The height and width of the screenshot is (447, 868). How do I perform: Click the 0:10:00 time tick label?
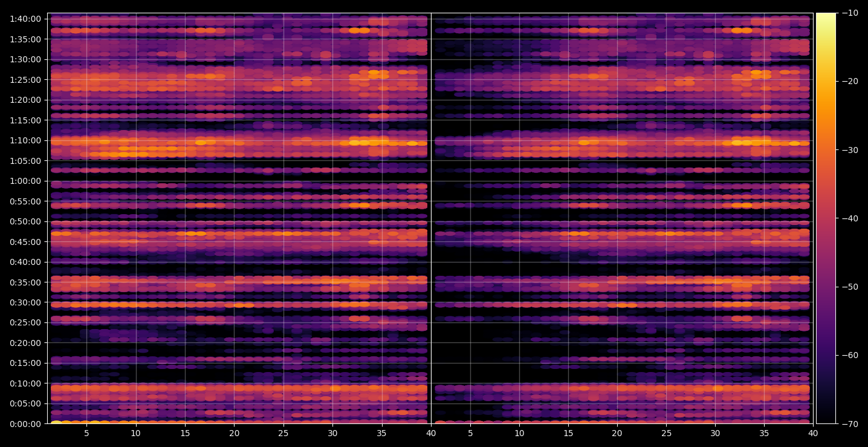(x=25, y=383)
